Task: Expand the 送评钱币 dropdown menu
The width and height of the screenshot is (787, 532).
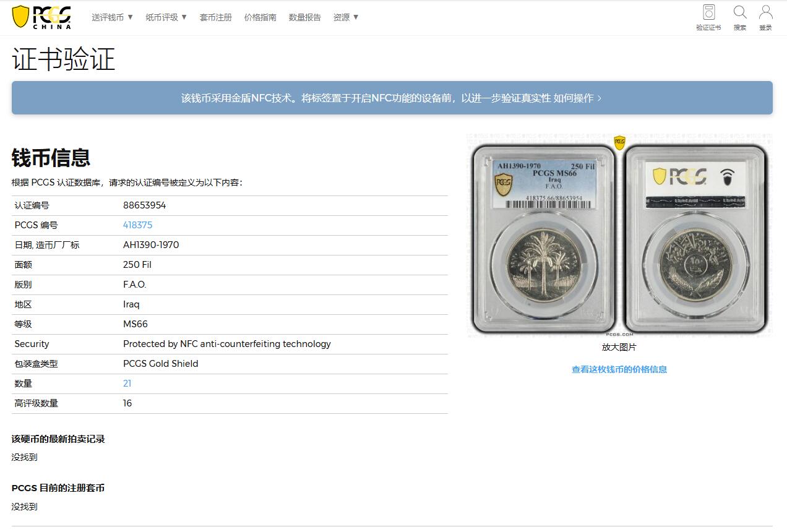Action: [x=113, y=17]
